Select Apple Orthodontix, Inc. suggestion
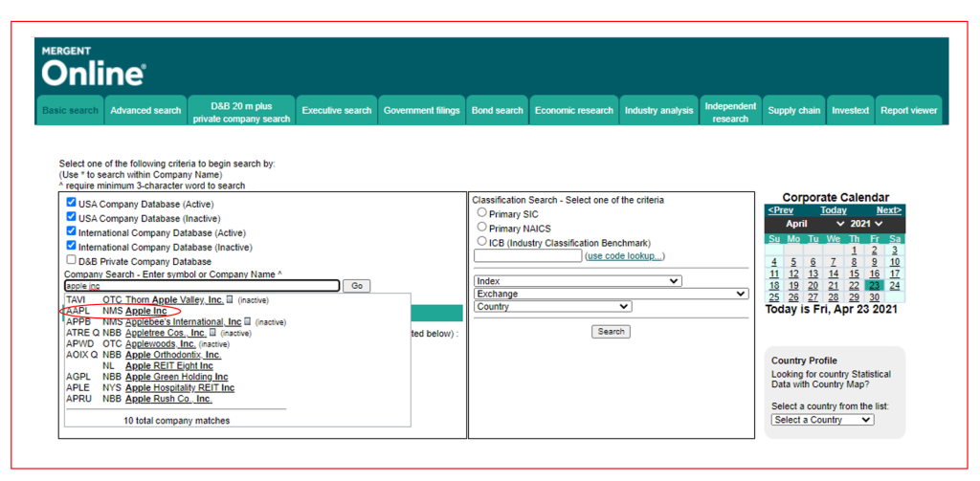This screenshot has height=481, width=980. pyautogui.click(x=173, y=355)
